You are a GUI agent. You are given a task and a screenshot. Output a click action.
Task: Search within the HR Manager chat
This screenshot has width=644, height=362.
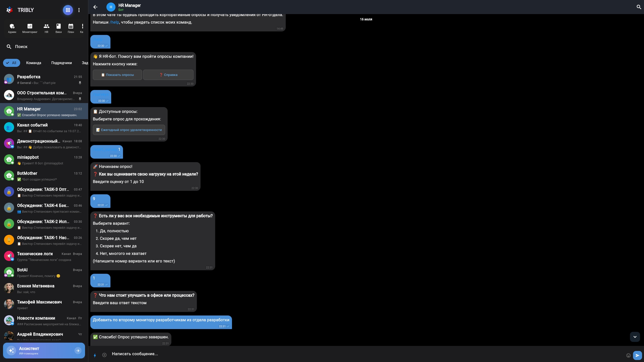tap(639, 7)
